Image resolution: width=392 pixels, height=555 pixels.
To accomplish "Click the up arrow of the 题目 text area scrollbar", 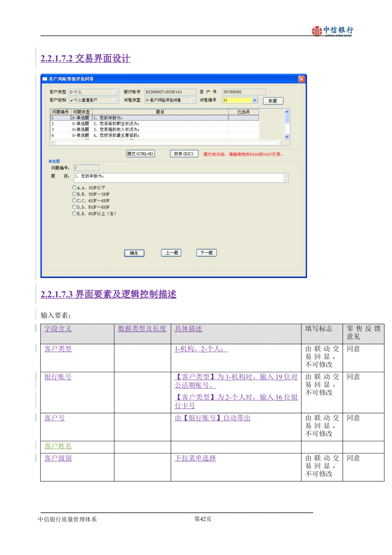I will pyautogui.click(x=285, y=175).
